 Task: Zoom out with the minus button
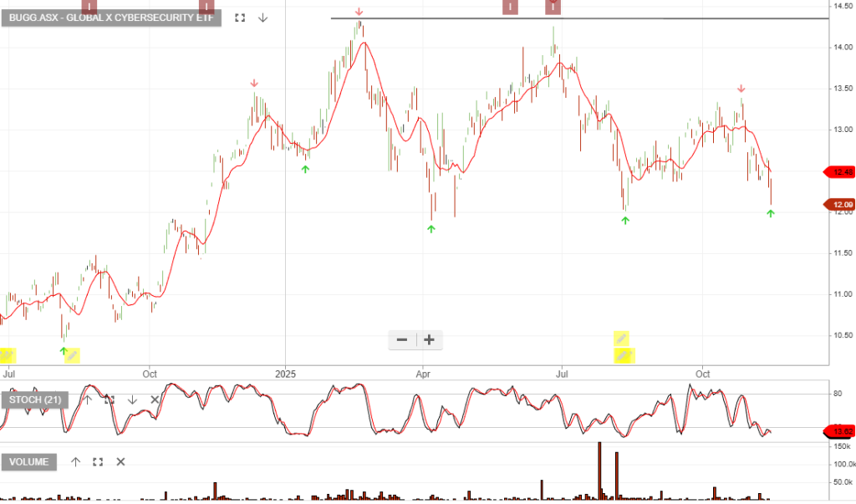point(402,339)
